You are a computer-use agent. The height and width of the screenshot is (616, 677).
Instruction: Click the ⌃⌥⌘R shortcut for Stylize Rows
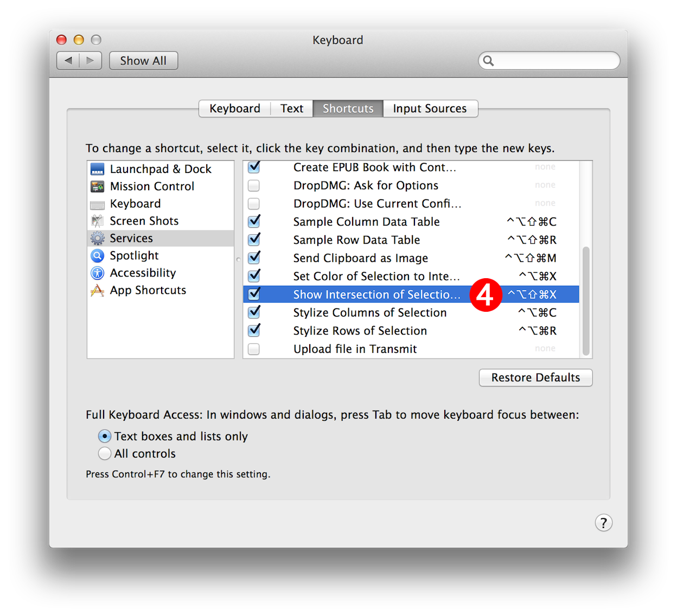click(538, 331)
